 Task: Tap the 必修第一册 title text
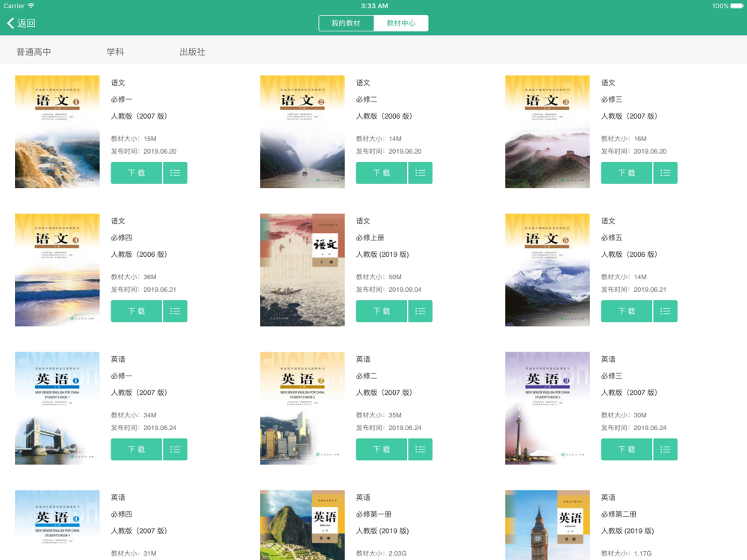click(373, 514)
